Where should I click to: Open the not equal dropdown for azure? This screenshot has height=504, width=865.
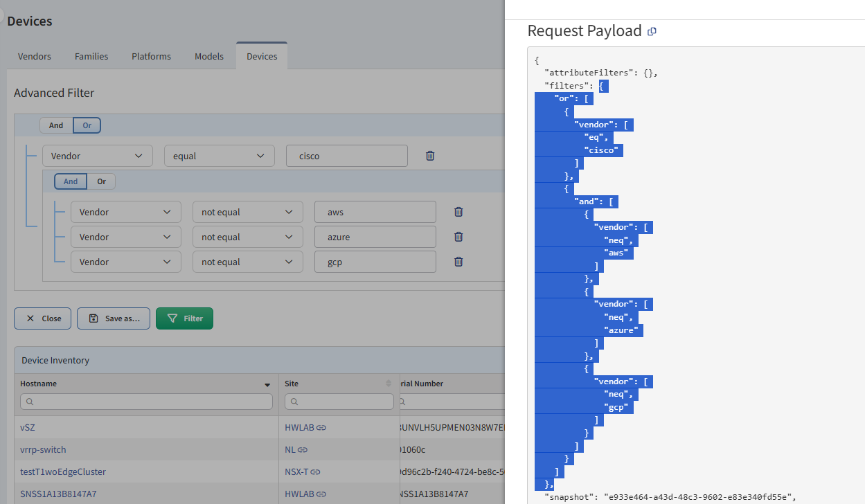247,237
